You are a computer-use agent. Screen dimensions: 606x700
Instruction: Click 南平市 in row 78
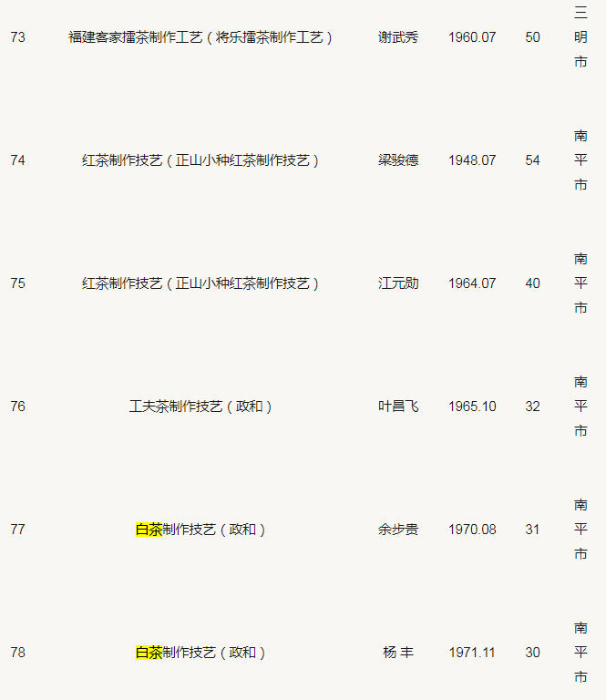pos(580,653)
